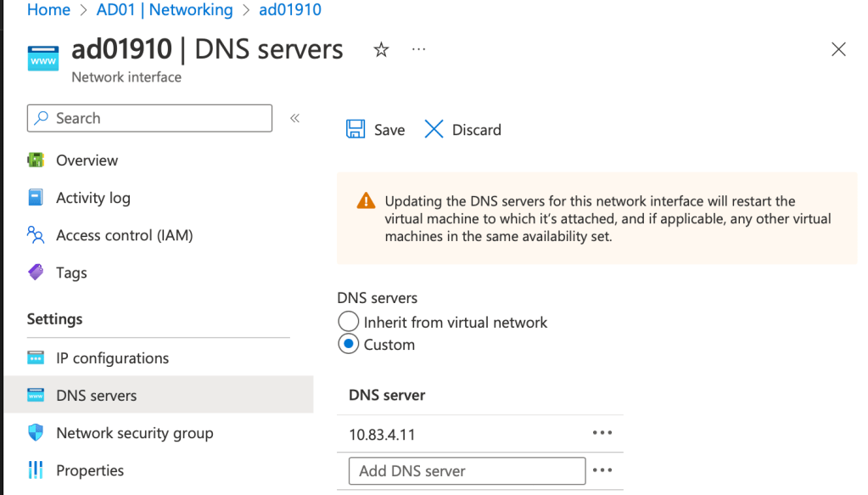Open ellipsis menu next to Add DNS server

pyautogui.click(x=602, y=470)
